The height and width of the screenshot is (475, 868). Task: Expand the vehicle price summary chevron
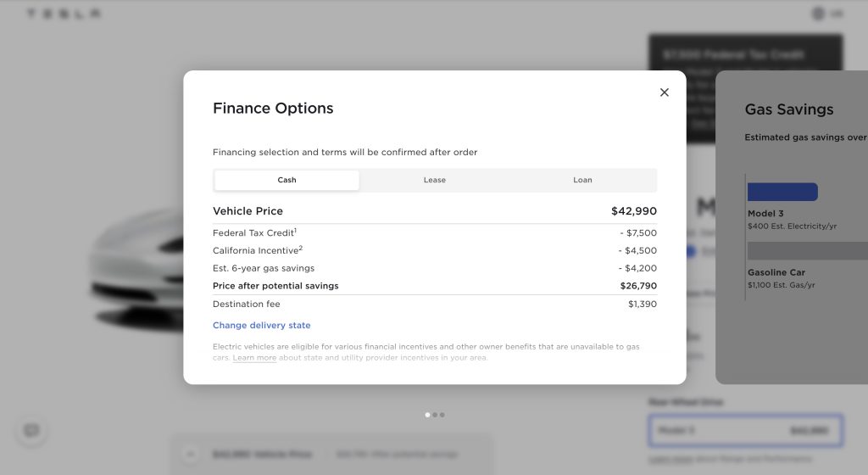[190, 455]
